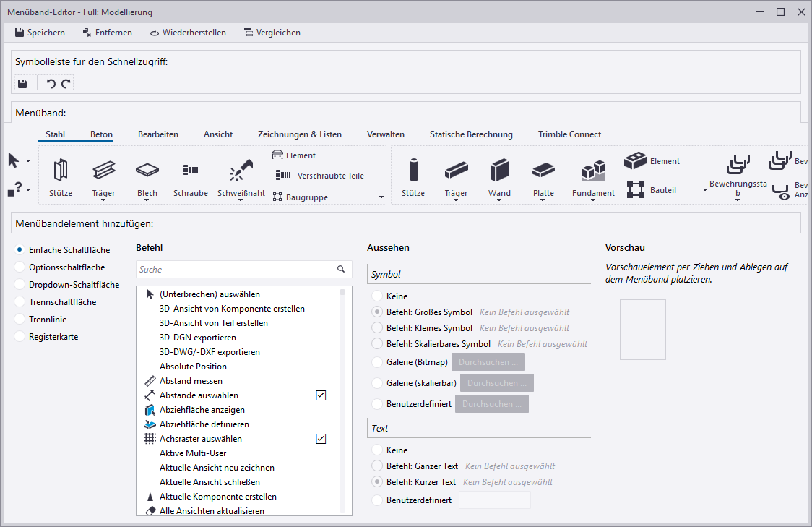
Task: Click the Speichern button
Action: [x=40, y=33]
